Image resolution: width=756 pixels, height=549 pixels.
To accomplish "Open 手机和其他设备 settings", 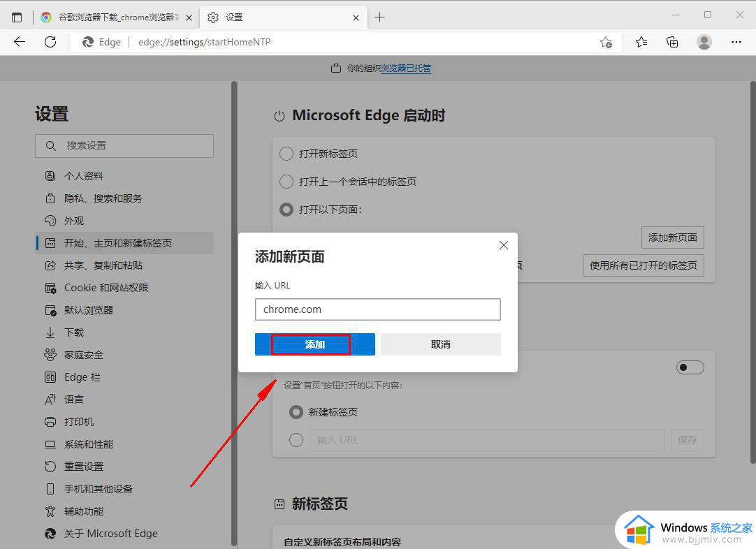I will (x=124, y=489).
